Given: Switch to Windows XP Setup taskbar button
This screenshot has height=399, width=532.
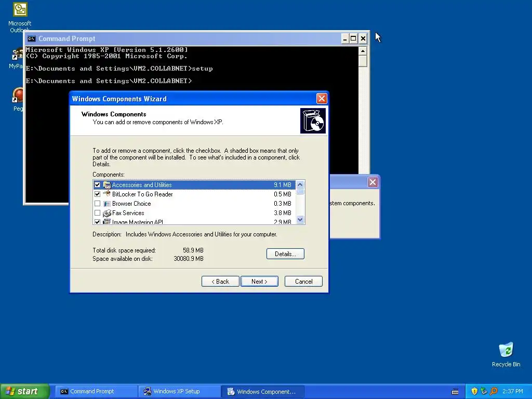Looking at the screenshot, I should (179, 391).
